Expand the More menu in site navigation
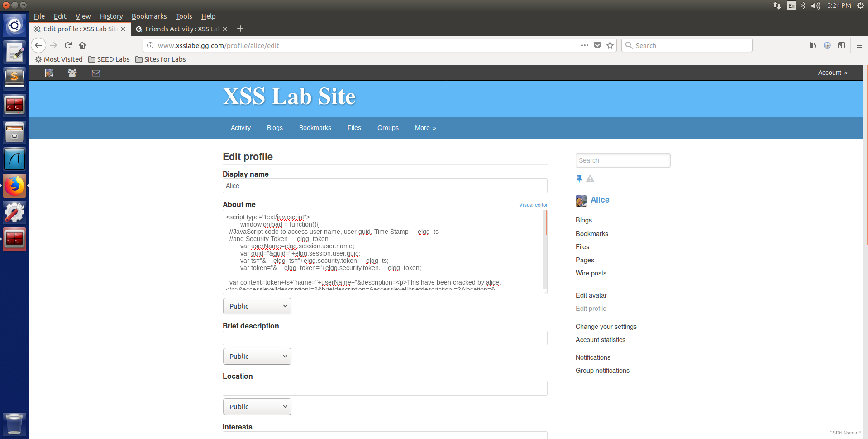Image resolution: width=868 pixels, height=439 pixels. (x=425, y=128)
